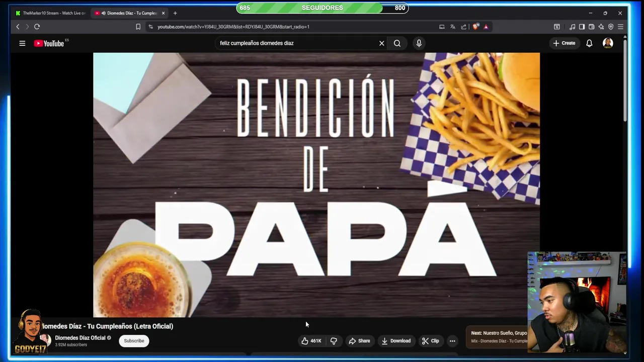Open Brave Rewards triangle icon

click(x=486, y=27)
